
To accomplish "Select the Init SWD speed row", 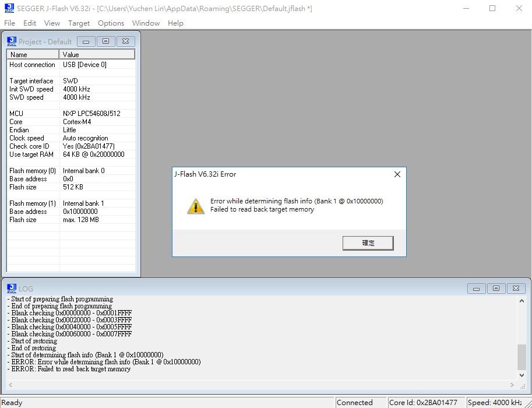I will click(x=71, y=89).
